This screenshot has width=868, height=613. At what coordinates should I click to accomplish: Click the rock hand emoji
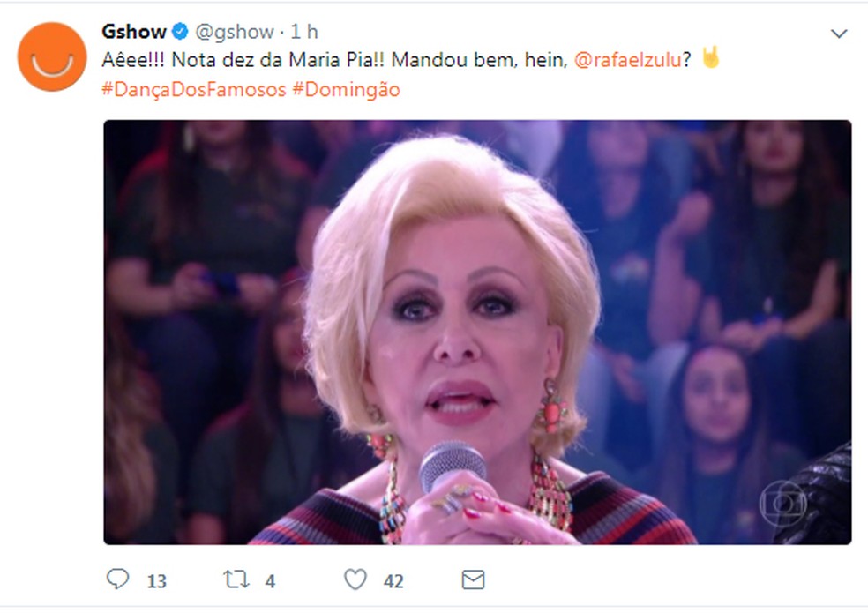click(711, 57)
